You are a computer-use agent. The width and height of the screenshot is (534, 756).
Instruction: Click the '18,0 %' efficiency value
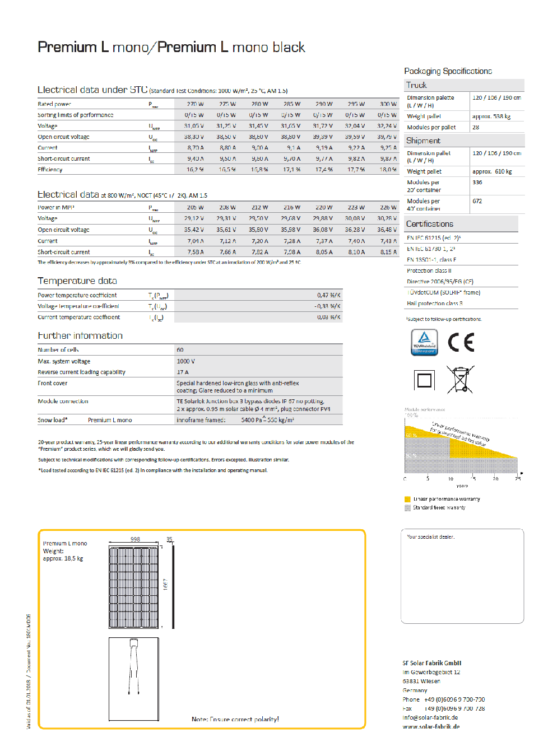click(388, 169)
